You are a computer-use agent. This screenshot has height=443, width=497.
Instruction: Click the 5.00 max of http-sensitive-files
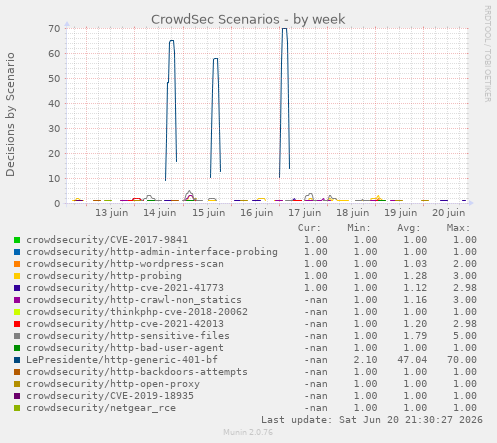click(465, 336)
